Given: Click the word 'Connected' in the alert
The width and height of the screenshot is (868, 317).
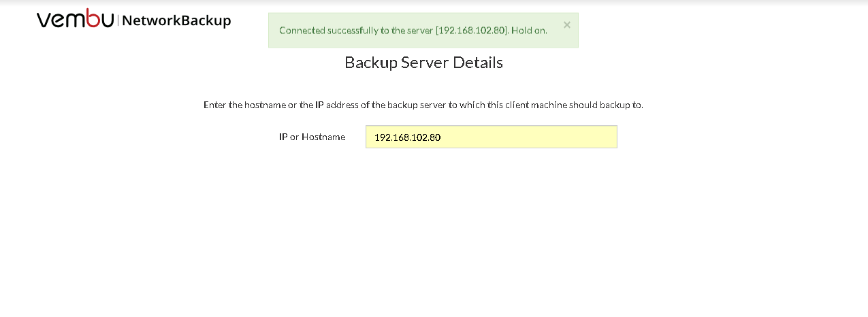Looking at the screenshot, I should 300,31.
